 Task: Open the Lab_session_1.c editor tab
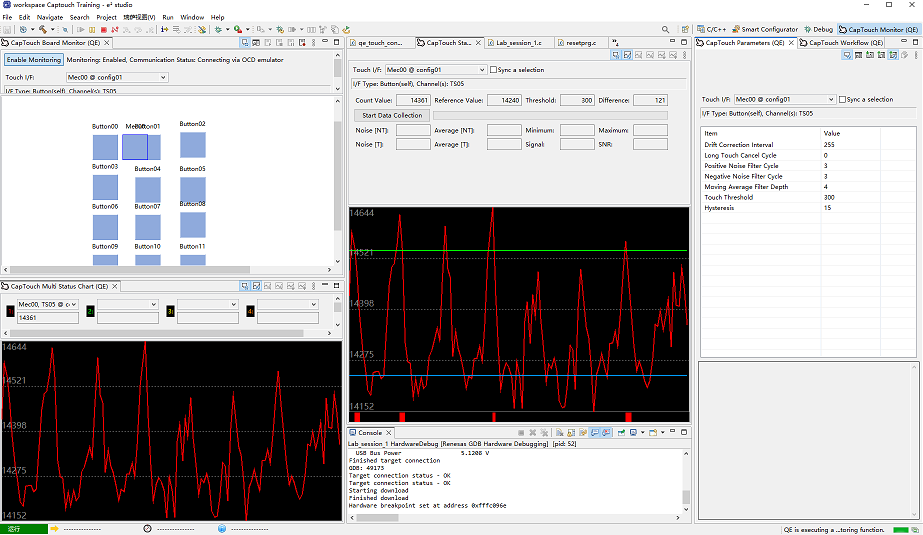pyautogui.click(x=518, y=43)
